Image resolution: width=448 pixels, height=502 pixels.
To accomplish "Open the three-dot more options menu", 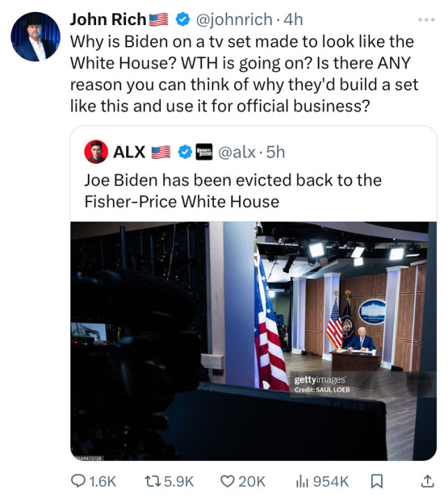I will click(x=425, y=20).
